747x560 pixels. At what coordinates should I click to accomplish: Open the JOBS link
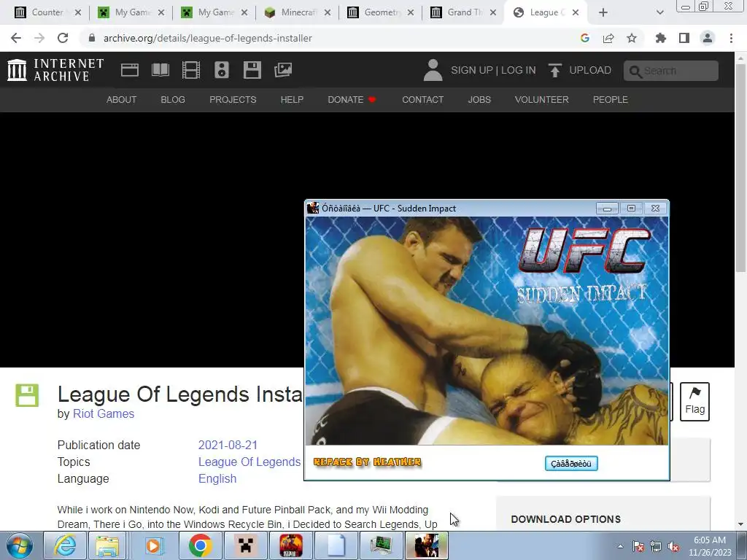click(x=479, y=99)
